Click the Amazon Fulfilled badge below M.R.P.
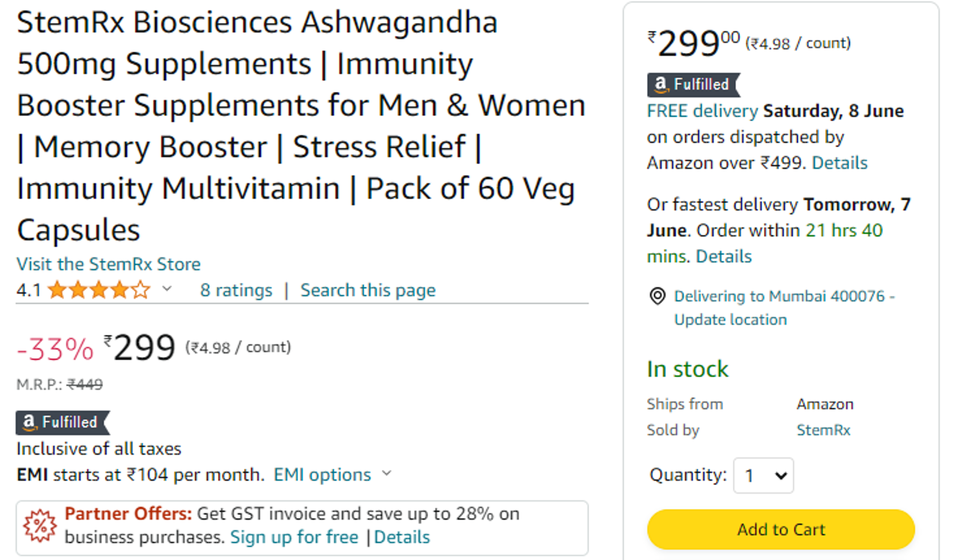 click(x=63, y=422)
